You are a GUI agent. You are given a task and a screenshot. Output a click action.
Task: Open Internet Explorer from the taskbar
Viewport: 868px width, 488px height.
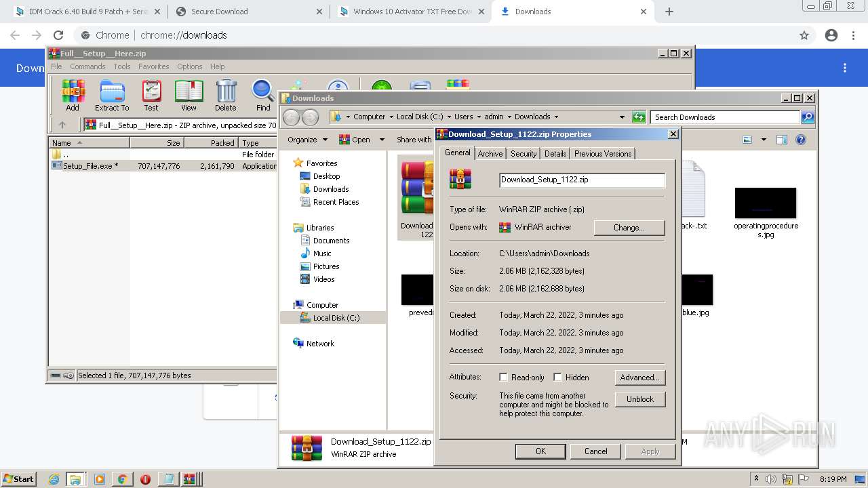click(x=54, y=479)
